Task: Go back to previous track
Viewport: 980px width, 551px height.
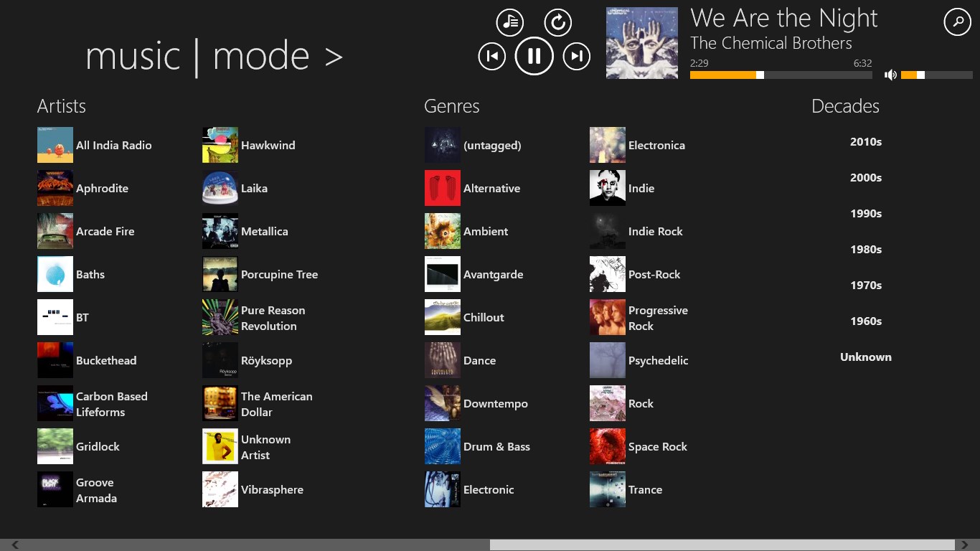Action: point(491,56)
